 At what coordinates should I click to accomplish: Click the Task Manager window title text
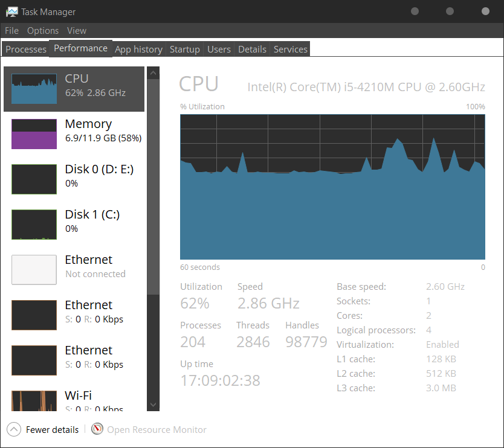pyautogui.click(x=48, y=12)
